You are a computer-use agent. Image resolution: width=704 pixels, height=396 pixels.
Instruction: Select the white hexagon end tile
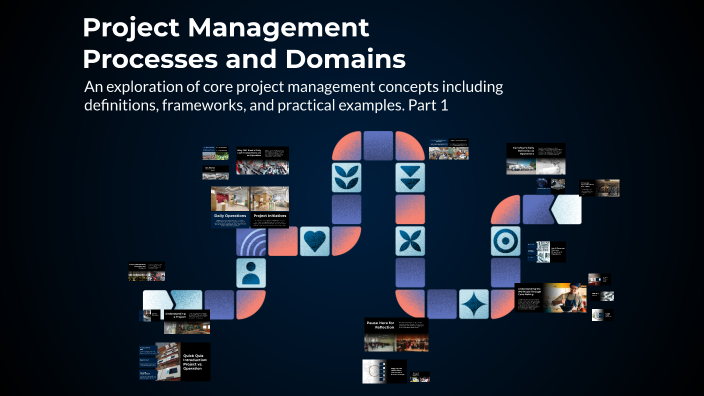[x=566, y=209]
